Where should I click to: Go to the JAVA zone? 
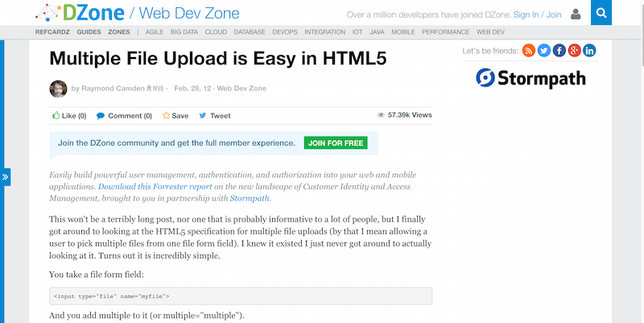coord(377,31)
